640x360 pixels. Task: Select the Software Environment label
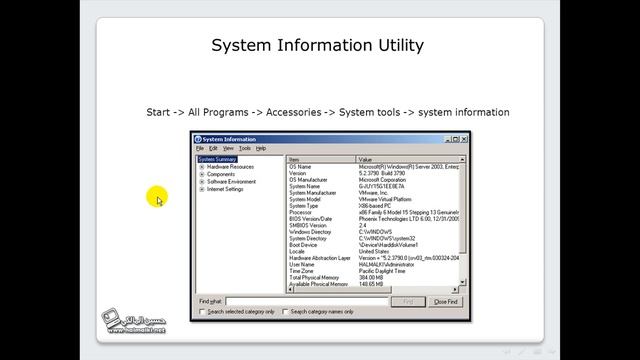(231, 182)
